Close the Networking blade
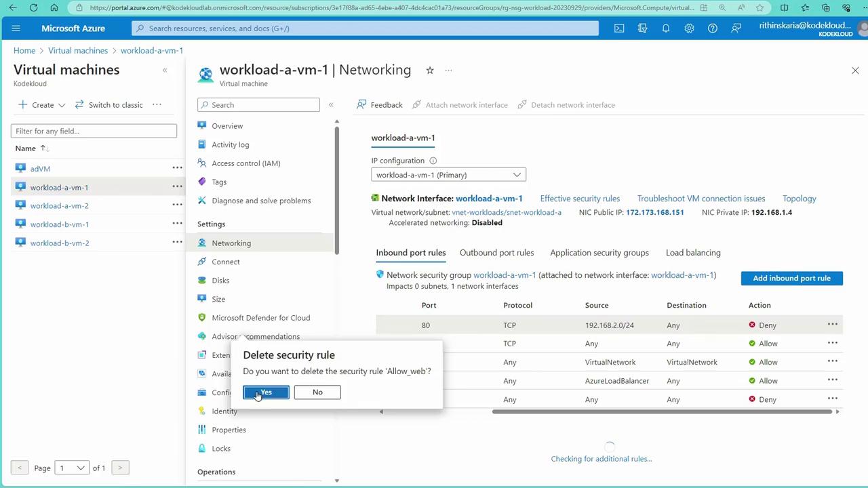Viewport: 868px width, 488px height. (x=855, y=70)
